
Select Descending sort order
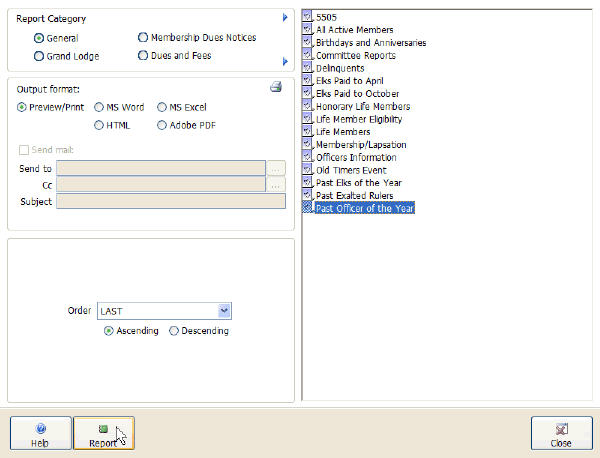pos(174,331)
